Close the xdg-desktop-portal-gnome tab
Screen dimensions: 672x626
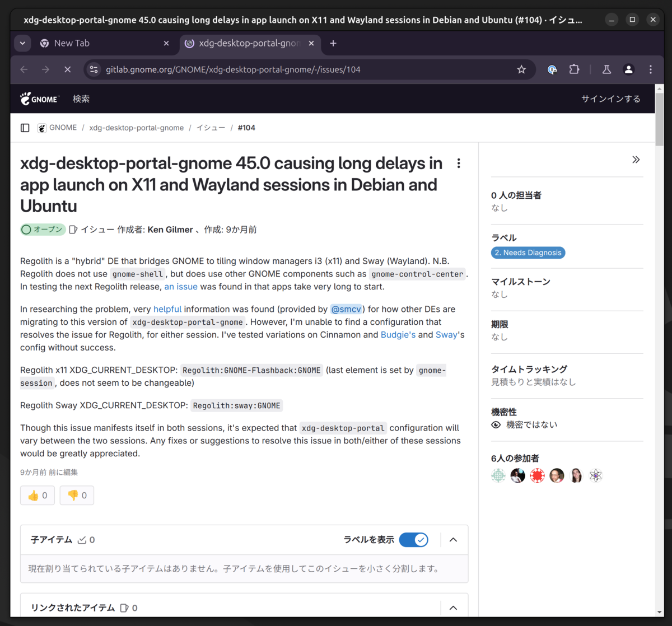point(311,43)
